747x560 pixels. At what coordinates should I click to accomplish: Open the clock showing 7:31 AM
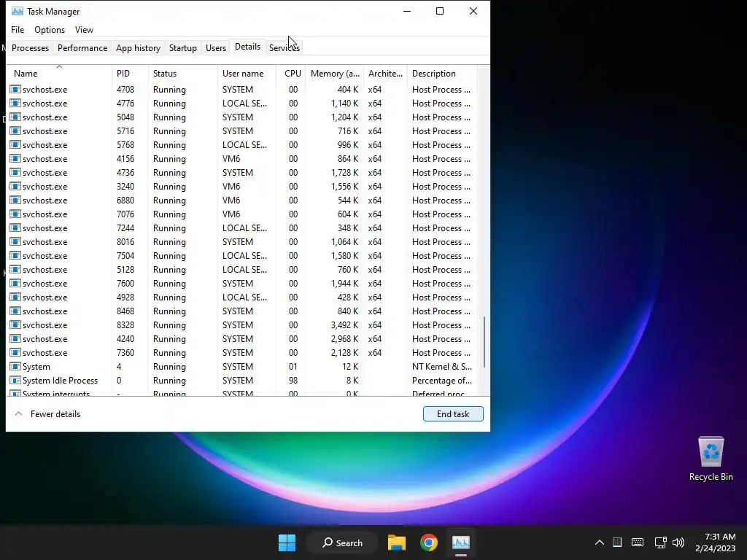(715, 542)
